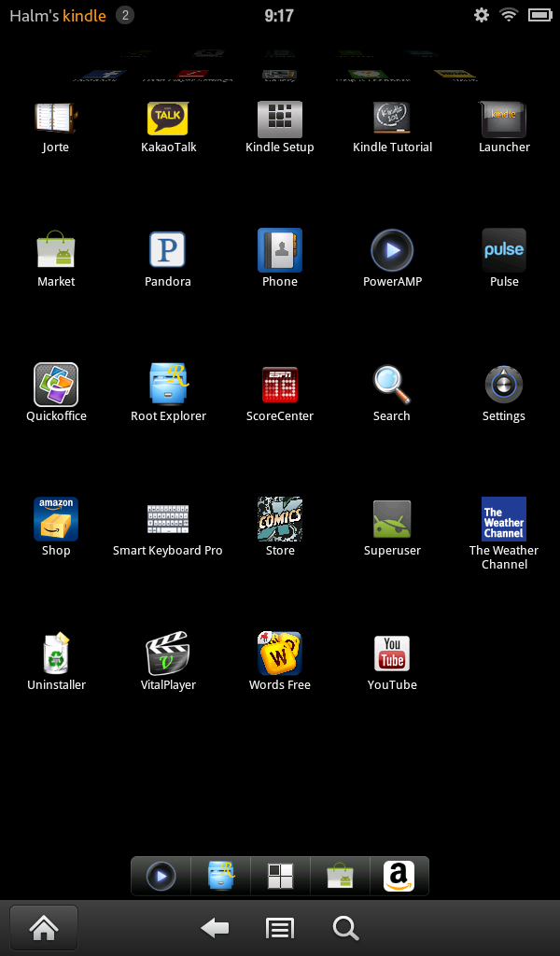The height and width of the screenshot is (956, 560).
Task: Tap the 9:17 clock
Action: [x=279, y=15]
